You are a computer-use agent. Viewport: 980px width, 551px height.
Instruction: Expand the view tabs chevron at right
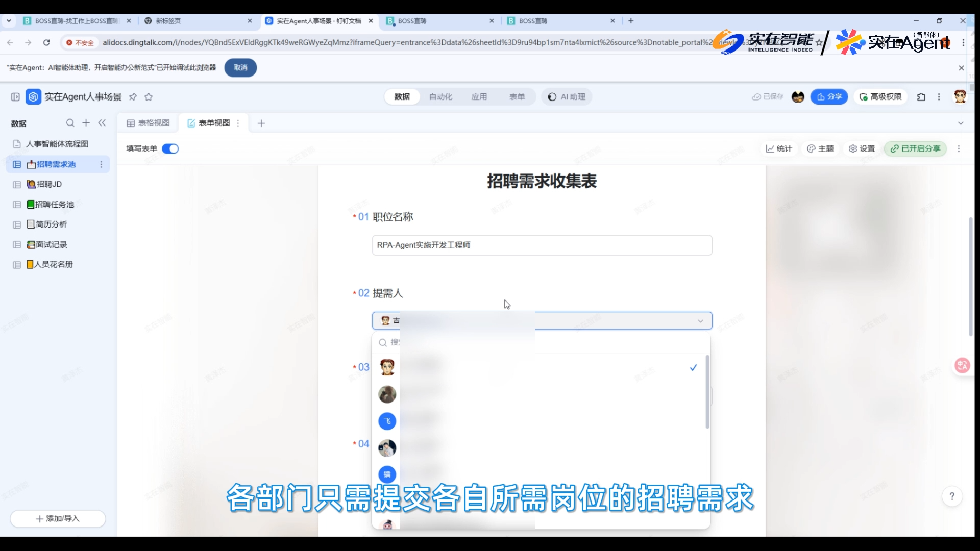[961, 123]
